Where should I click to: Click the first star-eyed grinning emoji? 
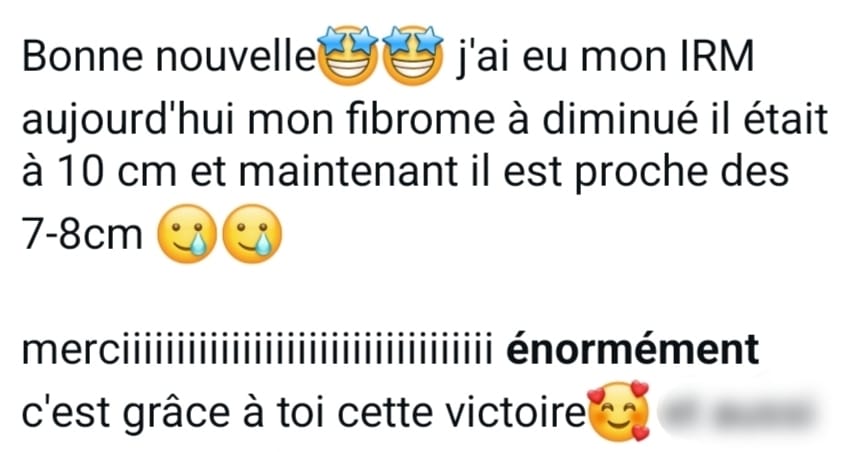[348, 55]
